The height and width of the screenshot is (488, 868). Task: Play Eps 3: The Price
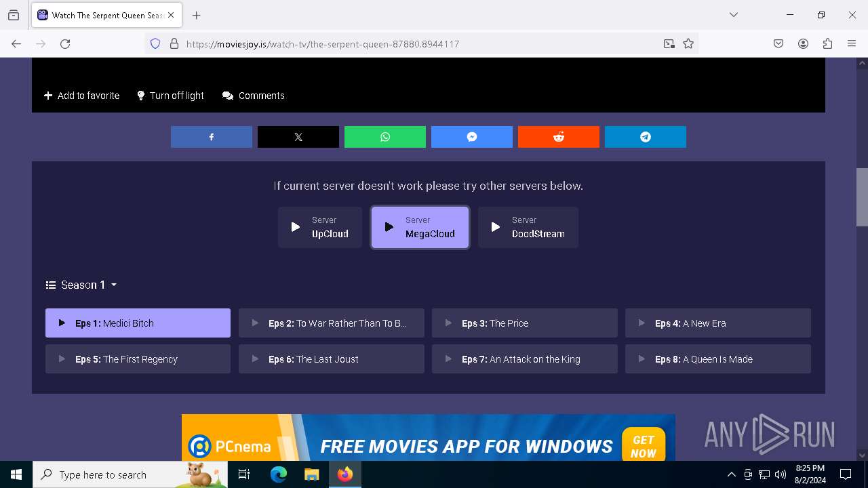pos(525,323)
